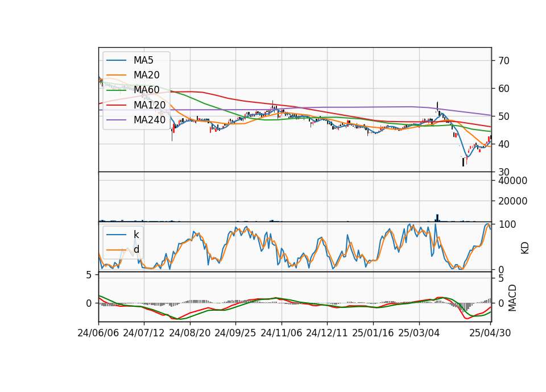Click the 24/07/12 date axis label
Image resolution: width=546 pixels, height=392 pixels.
[x=144, y=333]
